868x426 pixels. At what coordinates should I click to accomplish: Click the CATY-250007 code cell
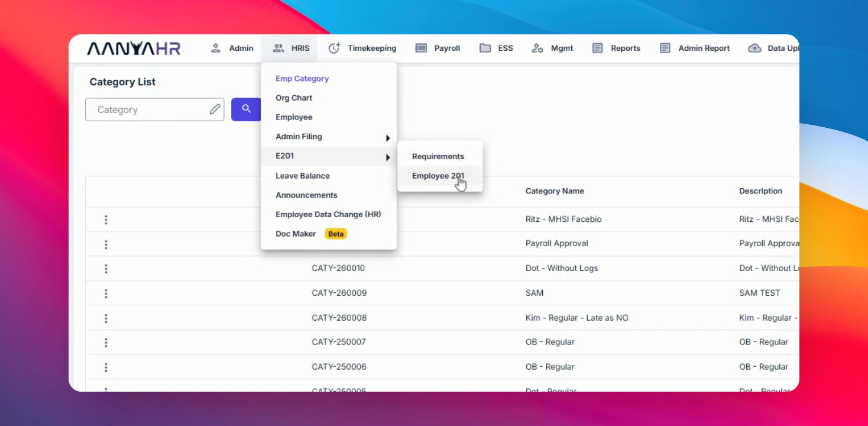point(339,342)
